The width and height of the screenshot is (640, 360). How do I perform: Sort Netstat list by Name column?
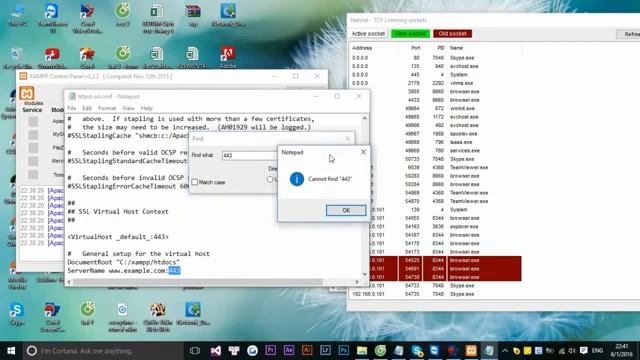(456, 48)
